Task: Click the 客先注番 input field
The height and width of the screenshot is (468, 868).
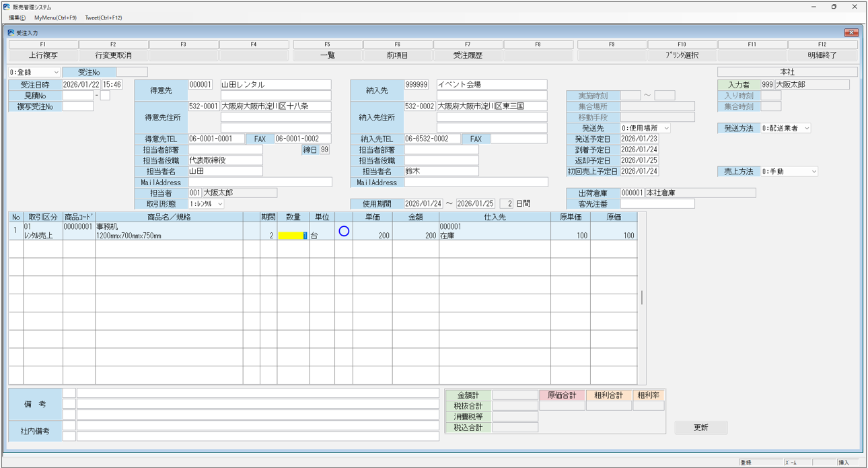Action: click(x=657, y=204)
